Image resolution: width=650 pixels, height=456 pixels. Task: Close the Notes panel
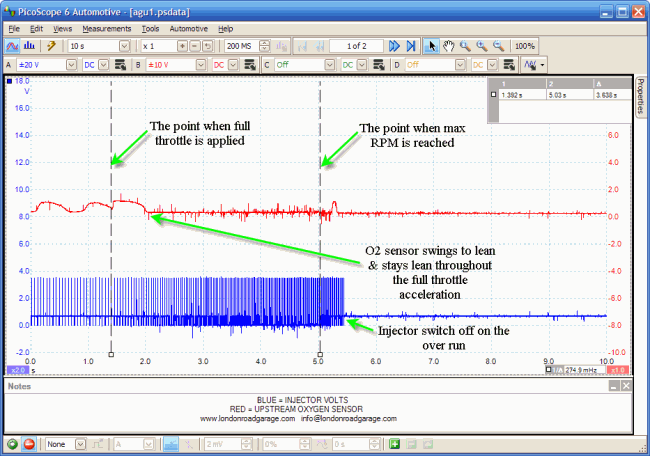click(x=626, y=385)
